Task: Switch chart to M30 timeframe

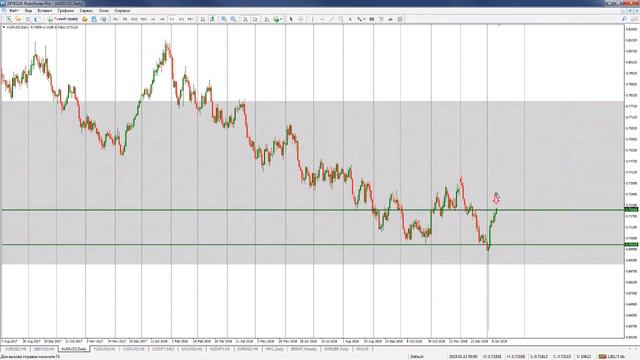Action: click(x=144, y=19)
